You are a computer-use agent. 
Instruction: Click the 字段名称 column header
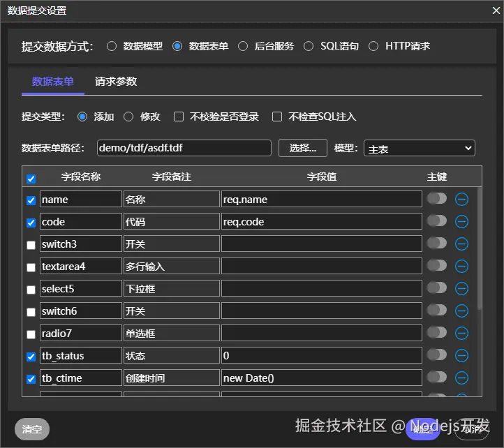81,177
